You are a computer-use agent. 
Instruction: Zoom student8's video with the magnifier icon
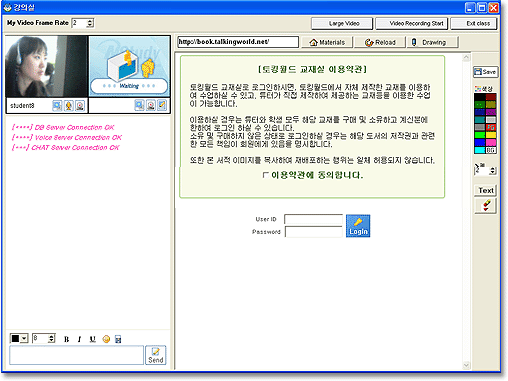tap(57, 106)
